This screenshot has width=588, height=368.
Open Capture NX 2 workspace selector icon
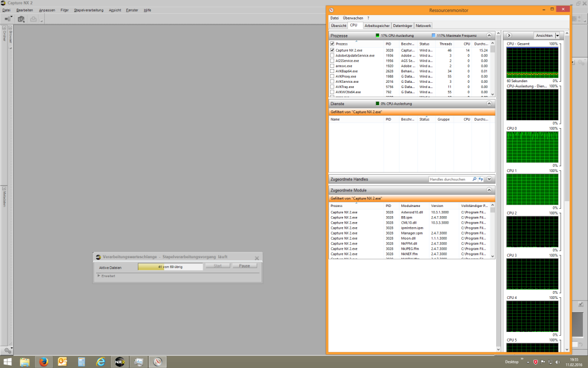coord(8,19)
